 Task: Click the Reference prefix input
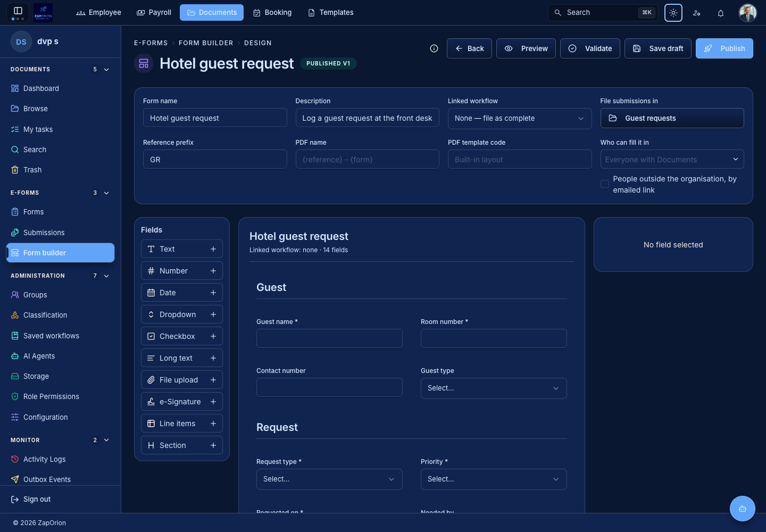coord(215,159)
